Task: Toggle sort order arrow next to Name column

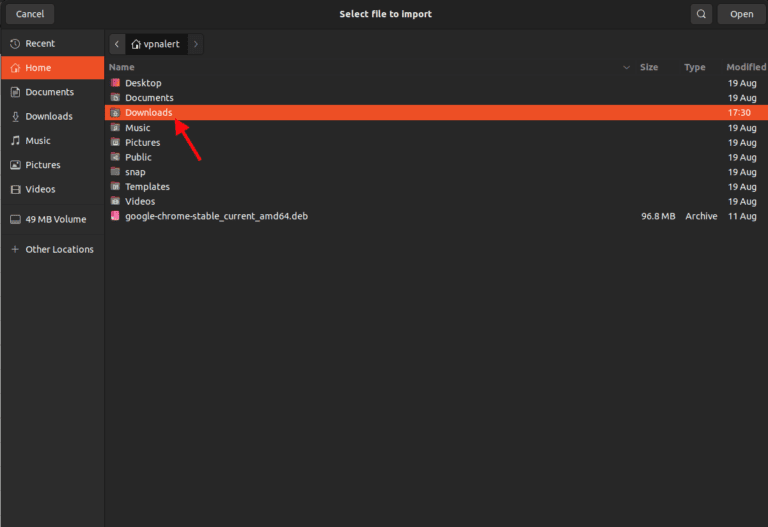Action: 626,67
